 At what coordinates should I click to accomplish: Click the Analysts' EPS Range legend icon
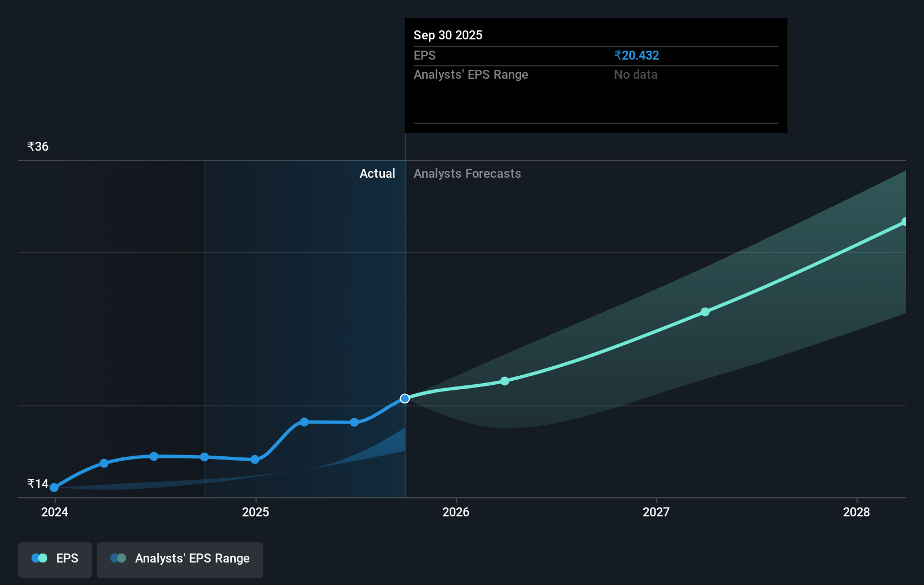pyautogui.click(x=118, y=558)
